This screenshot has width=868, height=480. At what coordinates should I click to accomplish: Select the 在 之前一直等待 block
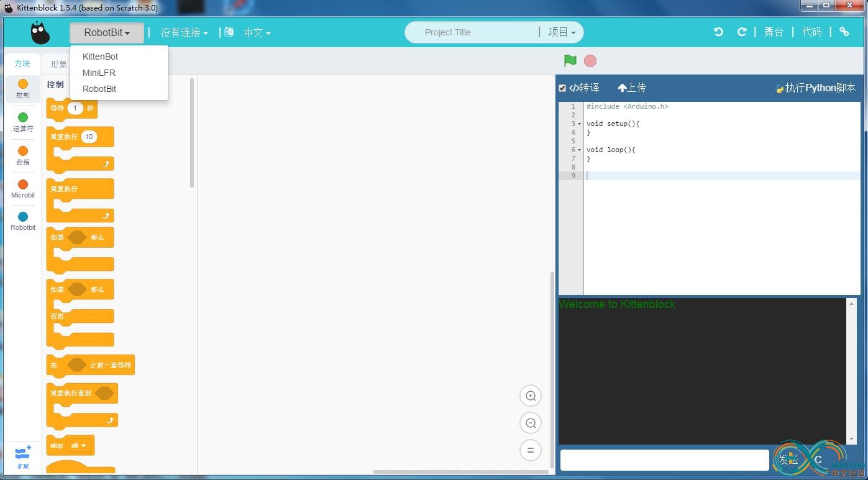[90, 365]
